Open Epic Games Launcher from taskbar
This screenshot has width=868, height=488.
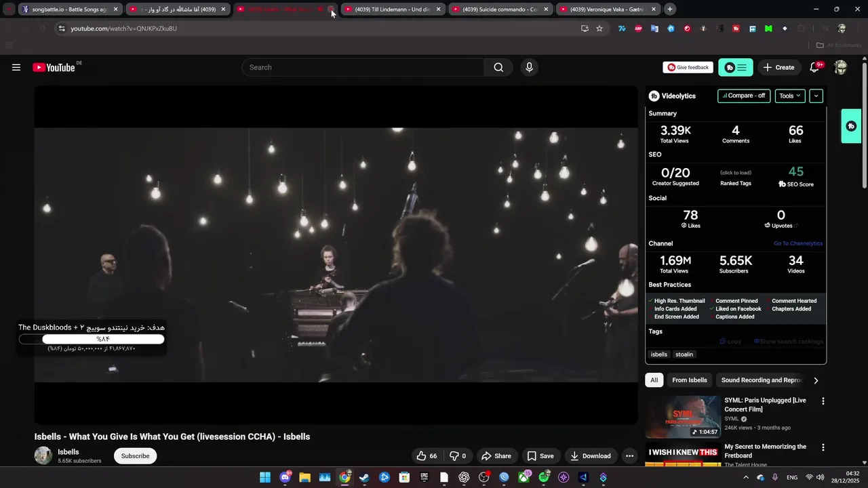pyautogui.click(x=424, y=477)
